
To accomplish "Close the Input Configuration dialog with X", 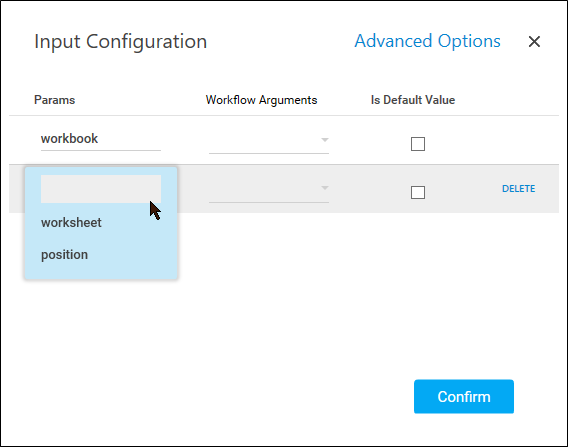I will (x=534, y=42).
